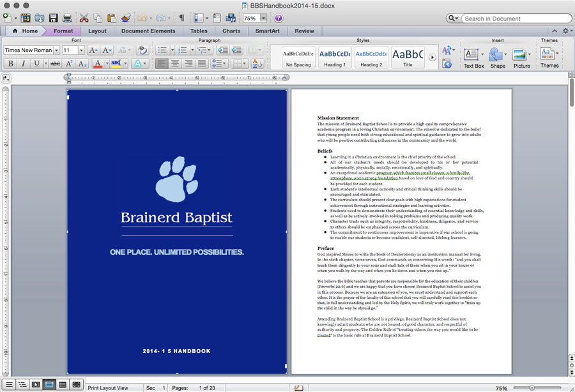Viewport: 575px width, 392px height.
Task: Open the SmartArt tab
Action: point(267,31)
